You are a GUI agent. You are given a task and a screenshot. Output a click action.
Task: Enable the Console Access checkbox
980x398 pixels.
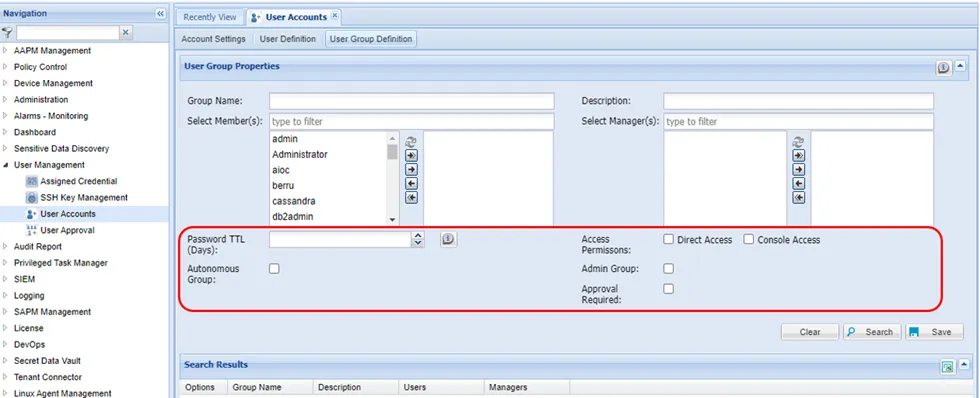point(749,239)
